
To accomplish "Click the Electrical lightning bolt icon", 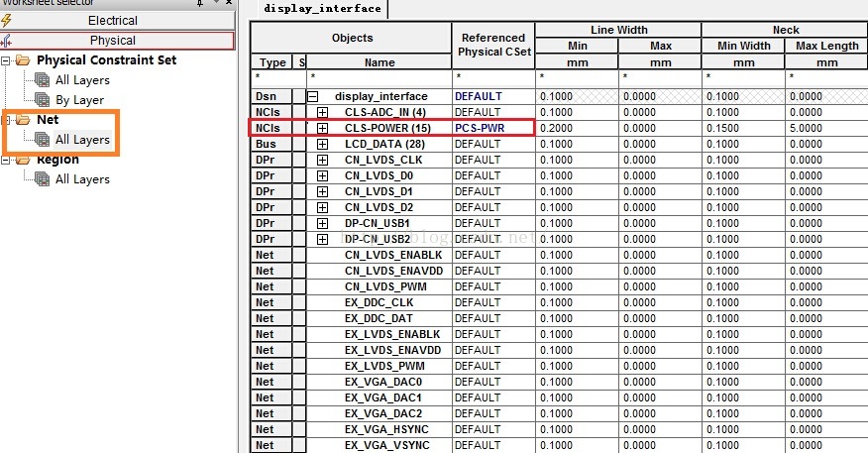I will 7,20.
